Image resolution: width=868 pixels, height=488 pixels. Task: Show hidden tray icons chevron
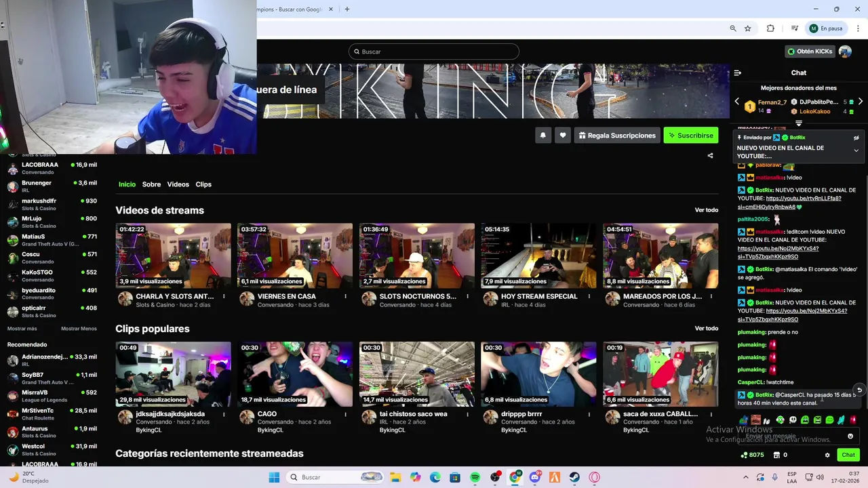pyautogui.click(x=746, y=477)
